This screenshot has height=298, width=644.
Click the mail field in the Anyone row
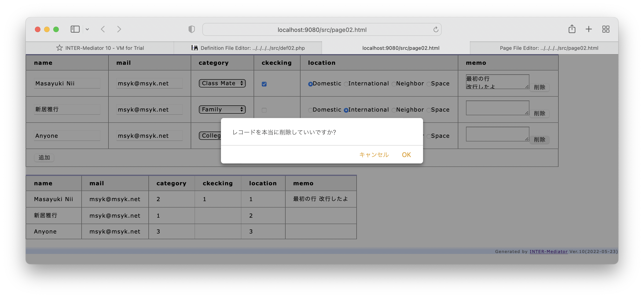(150, 135)
